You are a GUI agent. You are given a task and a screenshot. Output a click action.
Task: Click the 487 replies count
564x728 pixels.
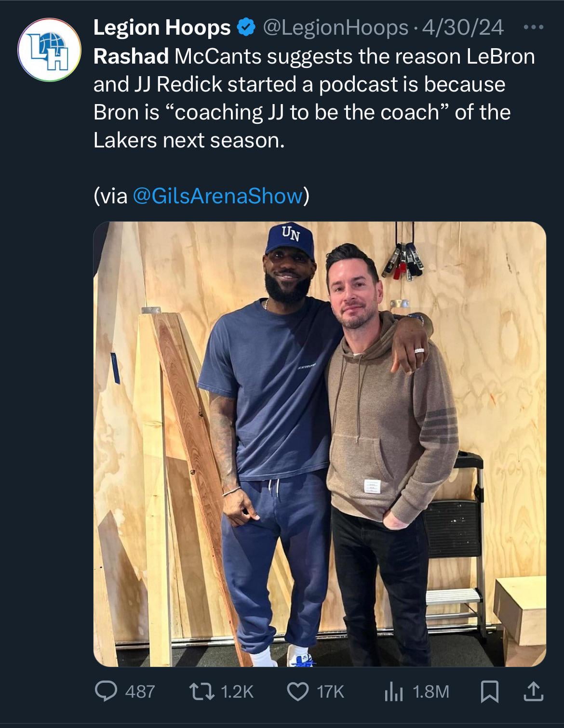[x=140, y=692]
